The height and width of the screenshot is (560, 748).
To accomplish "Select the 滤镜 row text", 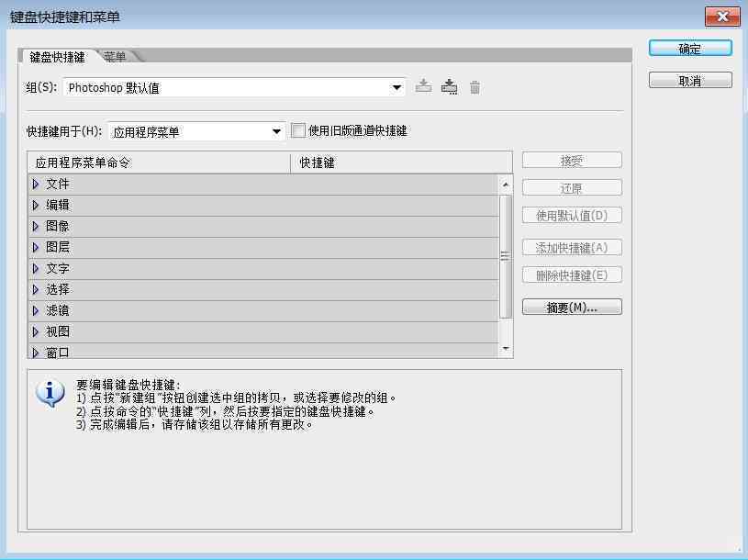I will 58,310.
